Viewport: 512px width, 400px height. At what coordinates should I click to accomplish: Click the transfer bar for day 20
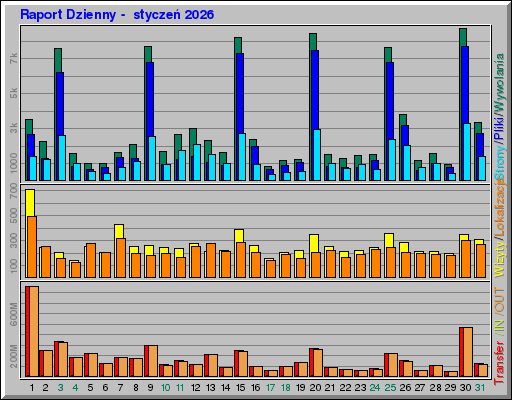[x=316, y=362]
